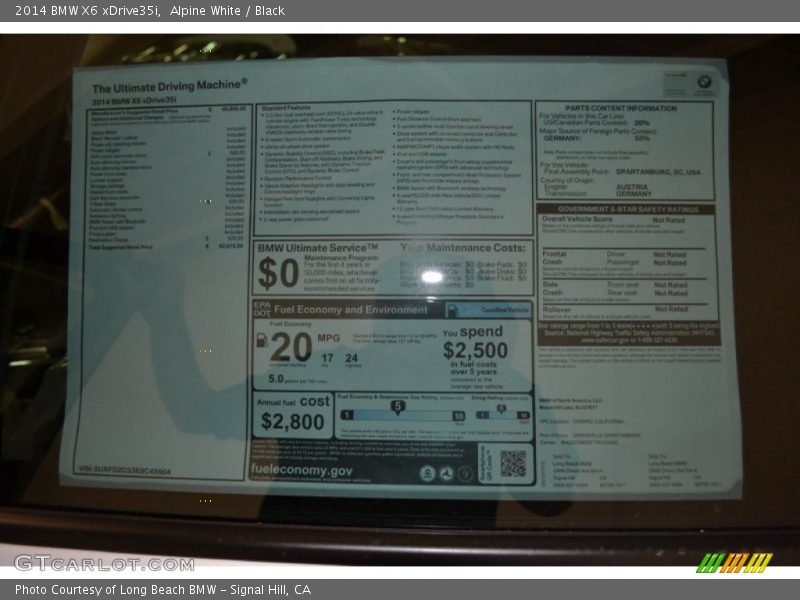Click 'BMW Ultimate Service' title
This screenshot has height=600, width=800.
(x=318, y=248)
